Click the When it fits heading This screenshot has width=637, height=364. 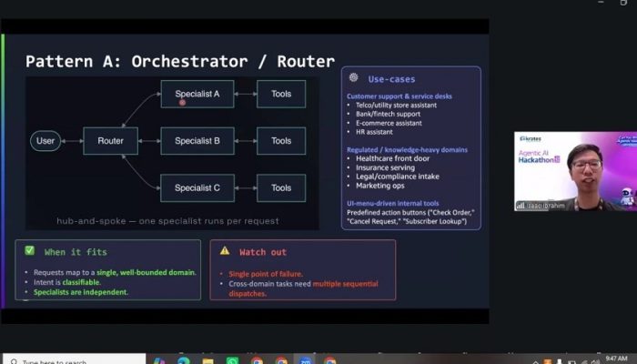coord(76,252)
